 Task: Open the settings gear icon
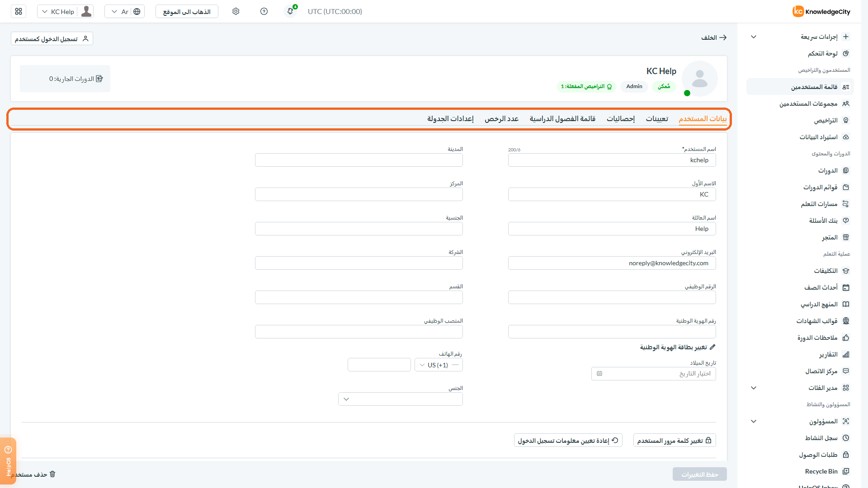click(x=236, y=11)
